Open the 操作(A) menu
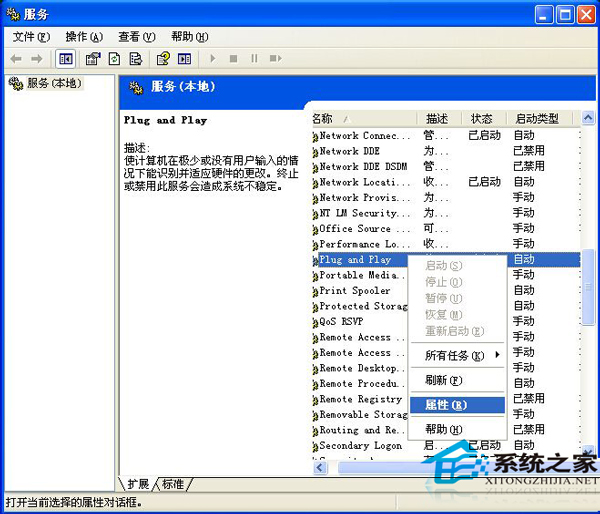 (84, 37)
